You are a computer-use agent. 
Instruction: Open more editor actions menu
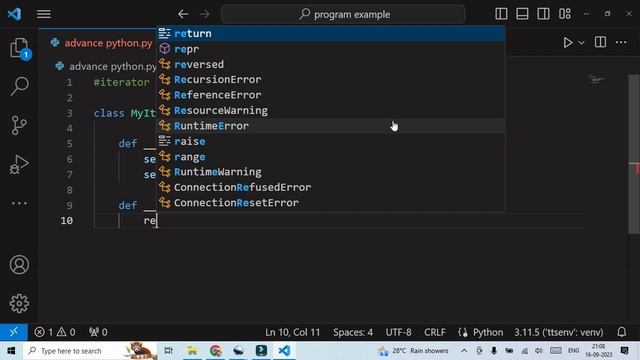click(621, 42)
